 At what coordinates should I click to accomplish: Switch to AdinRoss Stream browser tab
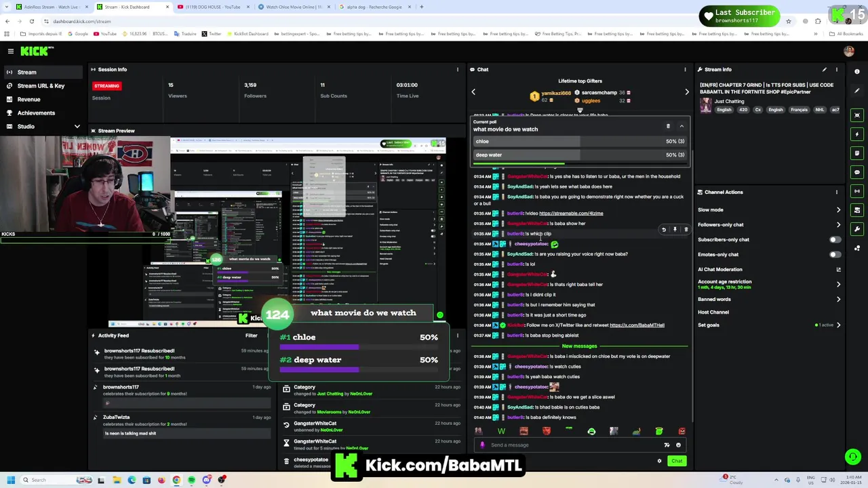[51, 7]
